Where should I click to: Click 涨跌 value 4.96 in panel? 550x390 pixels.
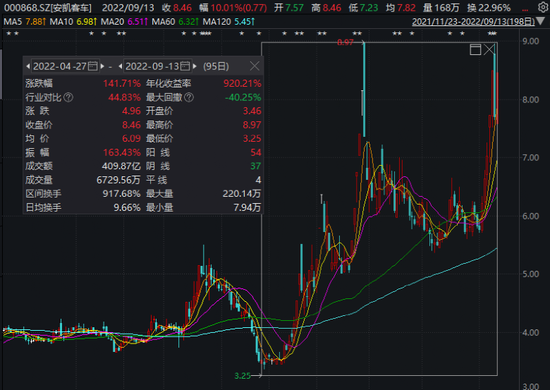coord(131,111)
